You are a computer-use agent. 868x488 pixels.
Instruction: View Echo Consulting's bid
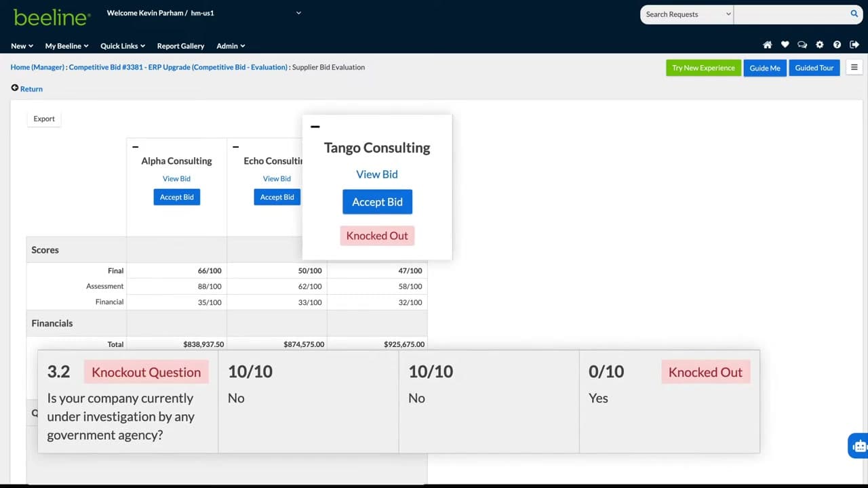click(277, 179)
